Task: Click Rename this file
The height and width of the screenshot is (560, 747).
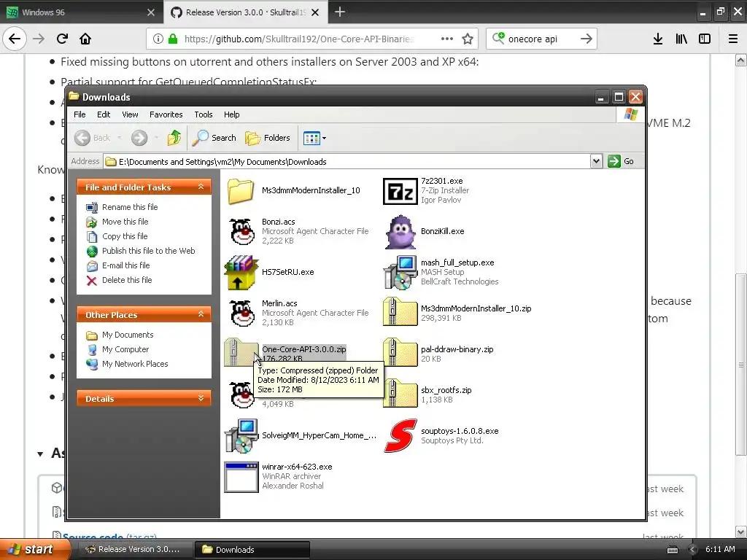Action: [130, 207]
